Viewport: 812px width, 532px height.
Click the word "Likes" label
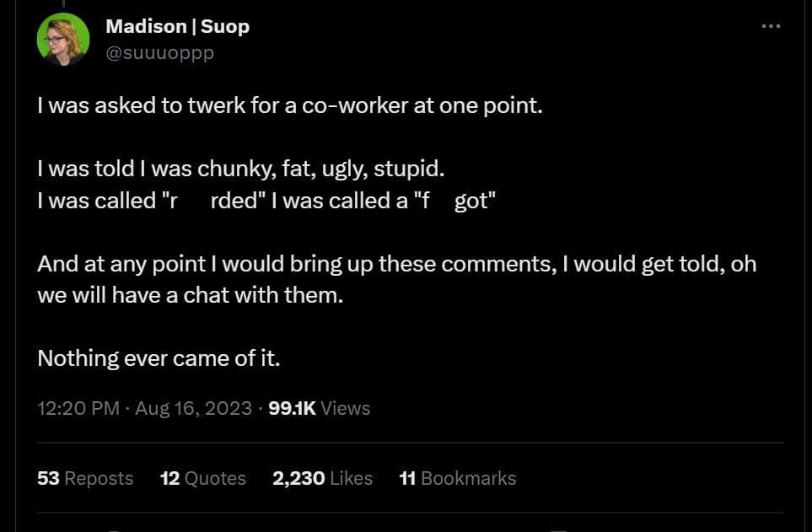click(x=351, y=478)
